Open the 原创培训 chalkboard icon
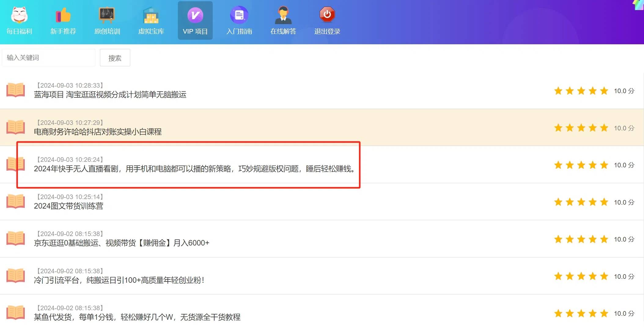Image resolution: width=644 pixels, height=331 pixels. pos(107,15)
